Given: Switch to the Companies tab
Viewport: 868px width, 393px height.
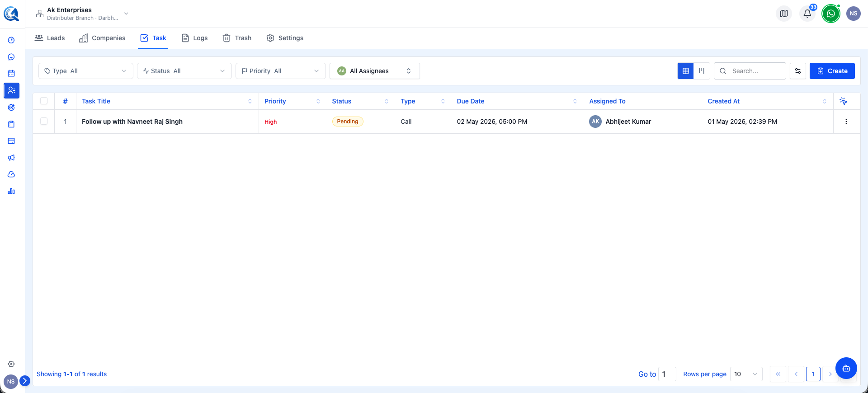Looking at the screenshot, I should (x=102, y=38).
